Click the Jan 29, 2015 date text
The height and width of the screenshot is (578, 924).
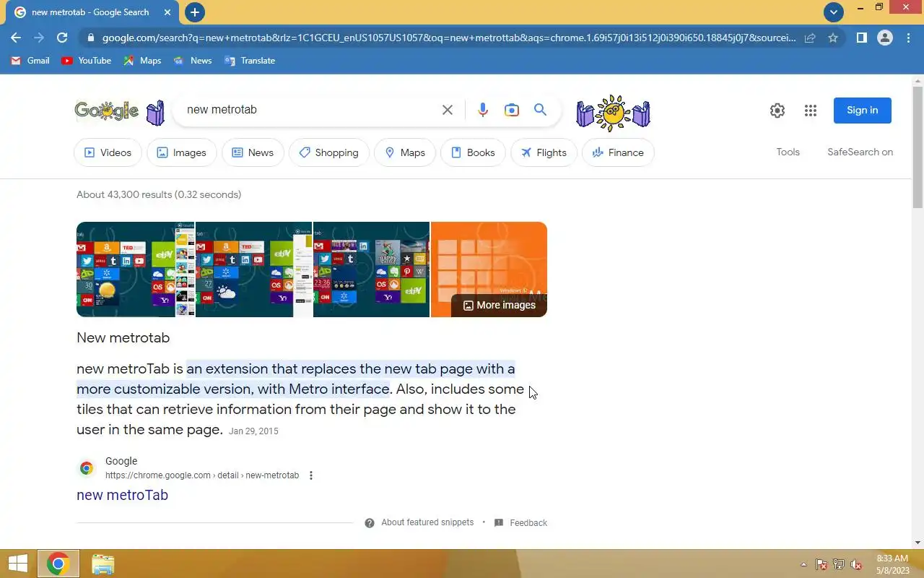point(253,431)
